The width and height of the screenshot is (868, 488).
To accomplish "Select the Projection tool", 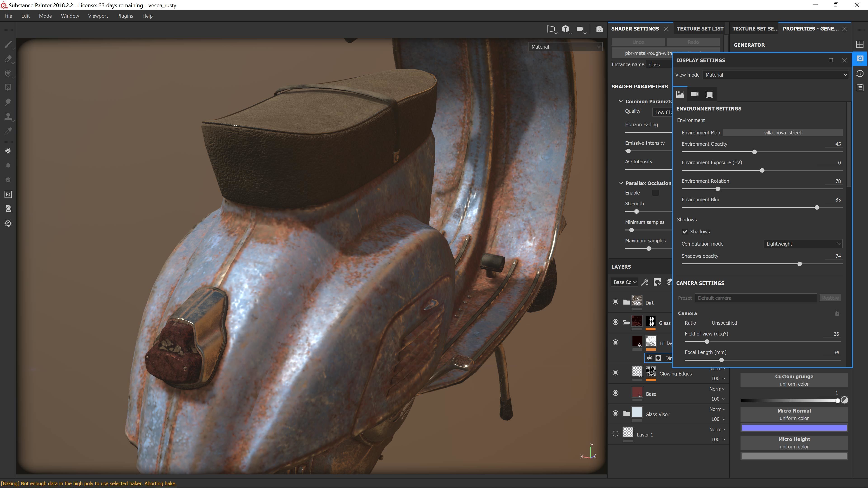I will tap(8, 73).
